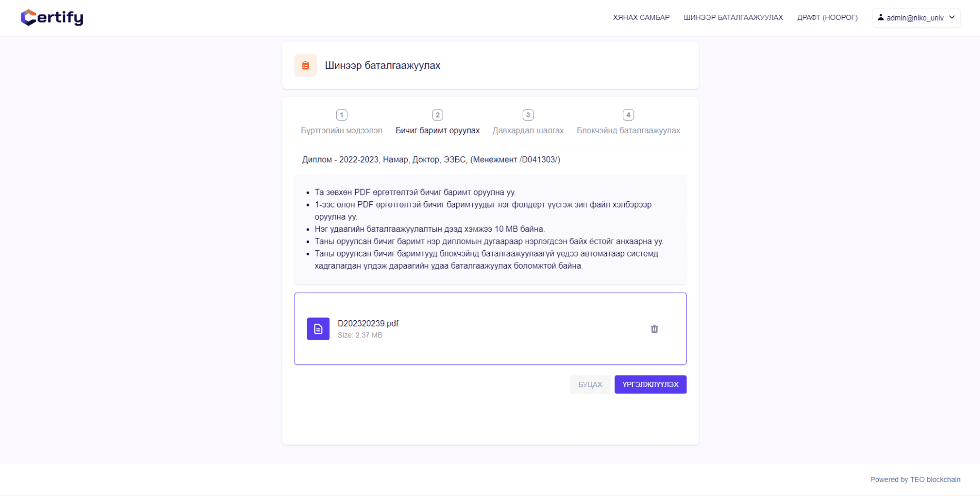Viewport: 980px width, 496px height.
Task: Open the admin@niko_univ account dropdown
Action: 915,17
